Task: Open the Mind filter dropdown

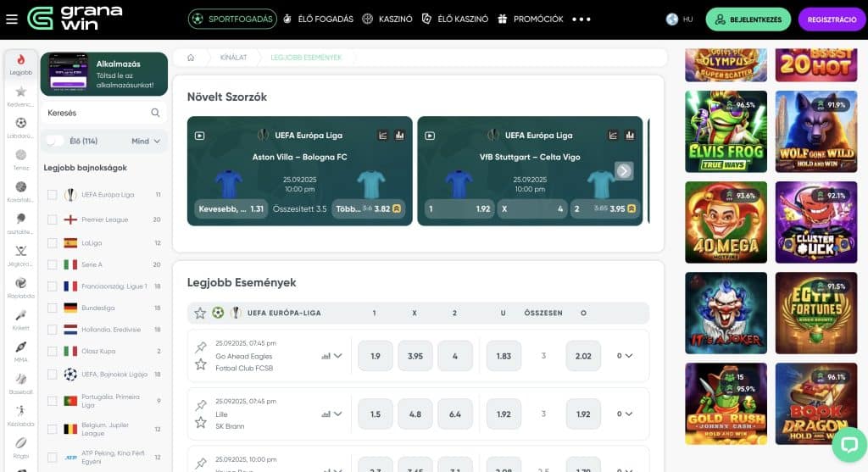Action: [x=145, y=141]
